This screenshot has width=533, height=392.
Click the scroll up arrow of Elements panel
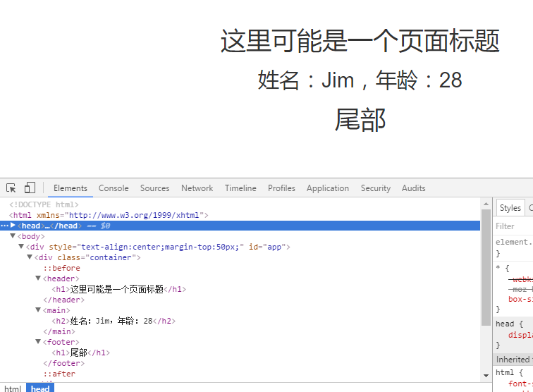coord(486,204)
